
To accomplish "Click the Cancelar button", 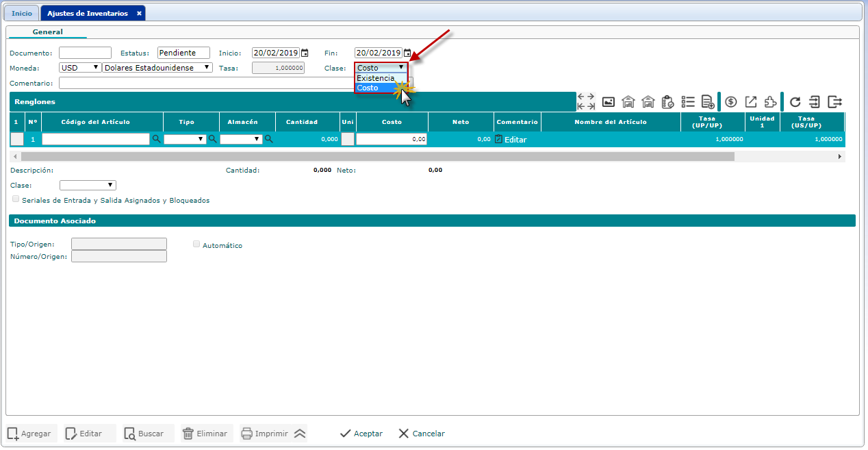I will [422, 434].
